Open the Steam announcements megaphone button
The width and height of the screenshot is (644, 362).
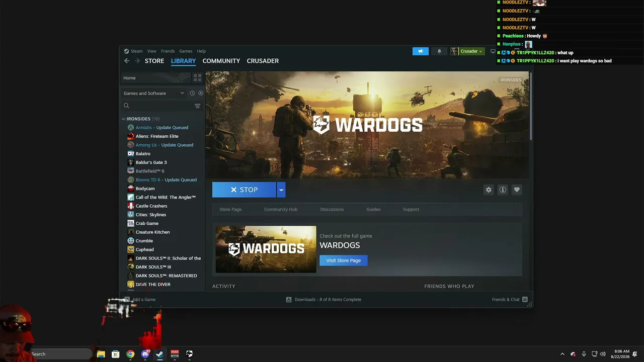(x=421, y=51)
